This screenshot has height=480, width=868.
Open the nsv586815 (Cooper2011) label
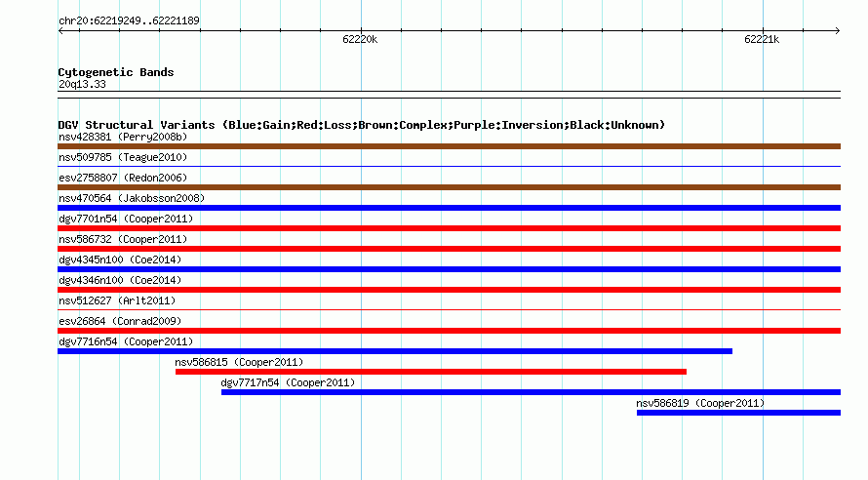[x=239, y=362]
